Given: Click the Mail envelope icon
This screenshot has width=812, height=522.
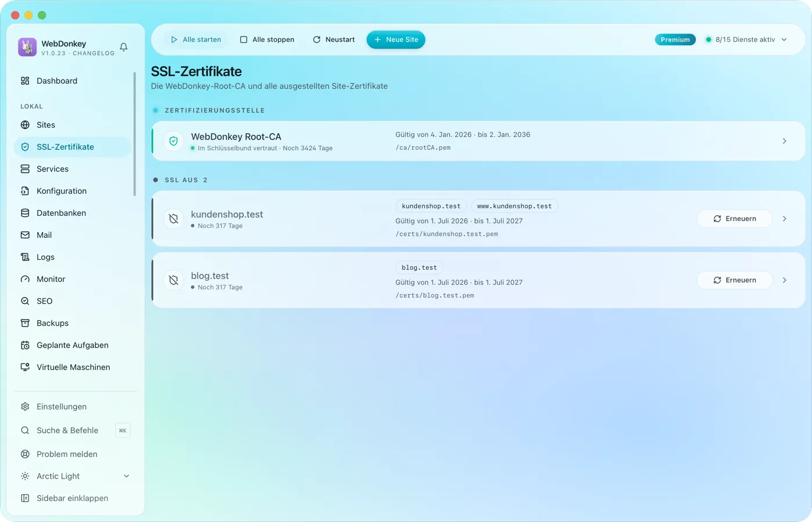Looking at the screenshot, I should 25,235.
